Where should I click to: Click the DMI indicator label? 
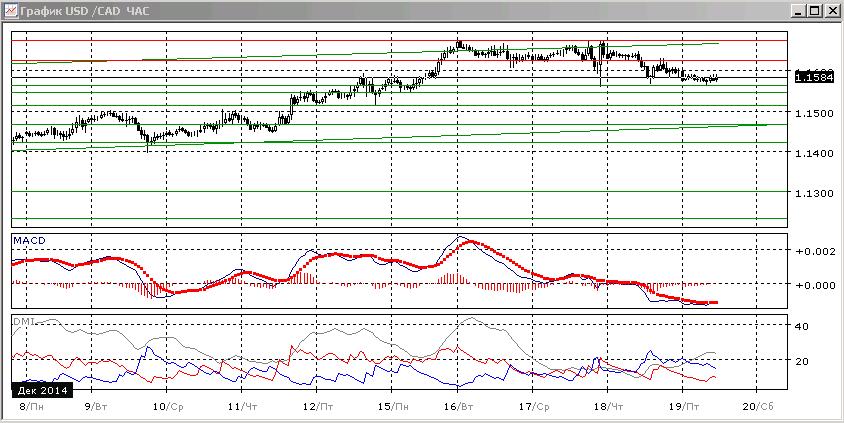coord(24,321)
